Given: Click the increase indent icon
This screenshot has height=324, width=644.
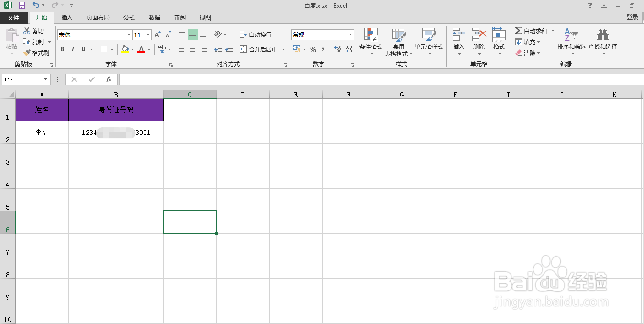Looking at the screenshot, I should click(x=229, y=49).
